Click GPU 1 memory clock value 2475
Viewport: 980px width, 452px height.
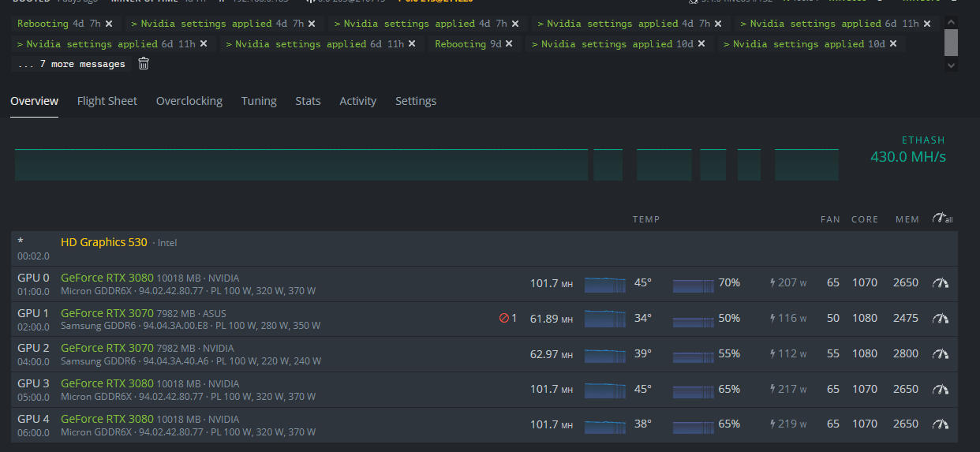coord(906,318)
